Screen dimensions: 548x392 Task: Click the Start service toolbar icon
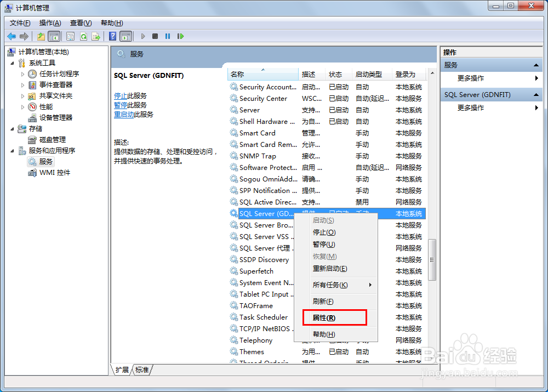143,36
